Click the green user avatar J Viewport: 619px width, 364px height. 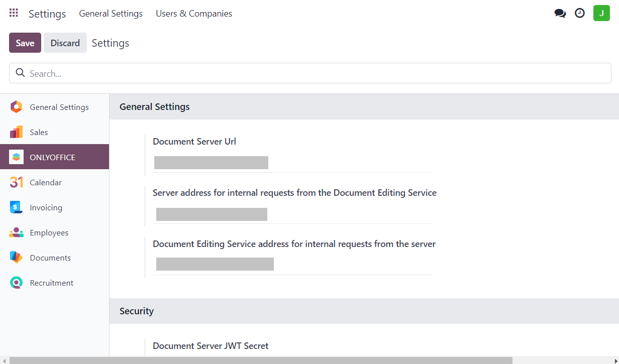[x=601, y=13]
